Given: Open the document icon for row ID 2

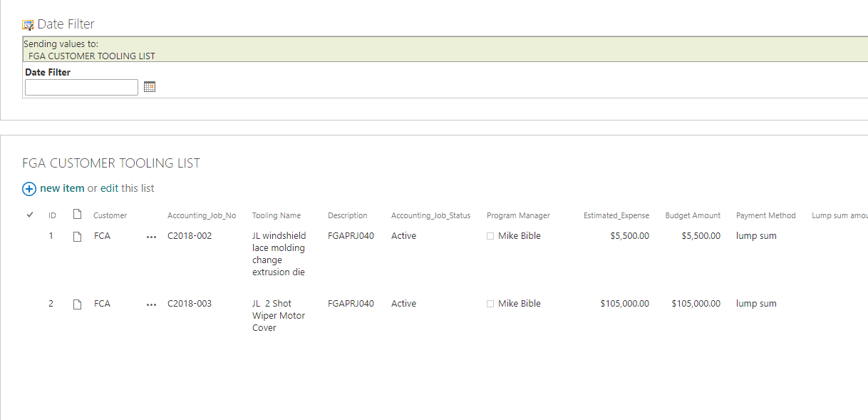Looking at the screenshot, I should (77, 303).
